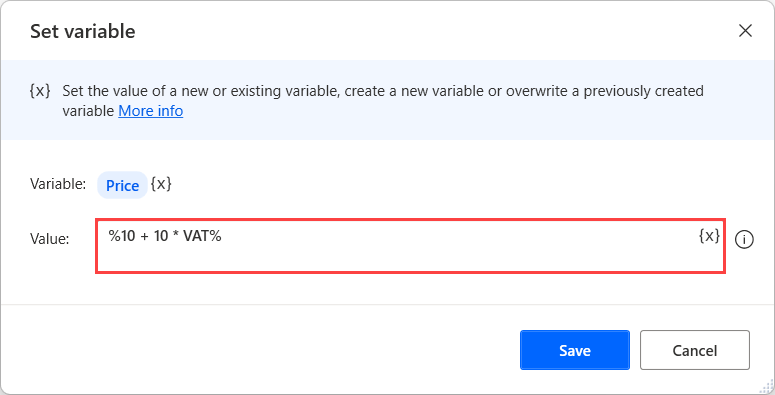Cancel the Set variable dialog
775x395 pixels.
pyautogui.click(x=695, y=350)
